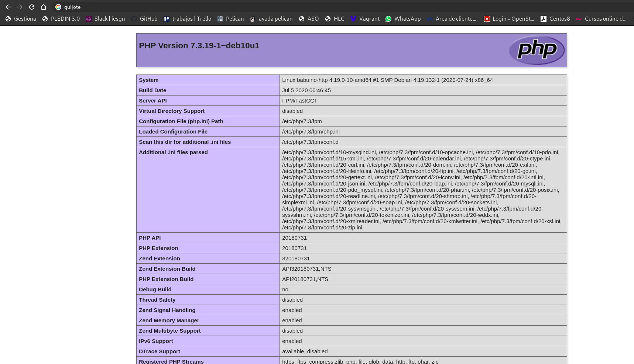Go to the browser home page
The height and width of the screenshot is (364, 634).
point(44,7)
